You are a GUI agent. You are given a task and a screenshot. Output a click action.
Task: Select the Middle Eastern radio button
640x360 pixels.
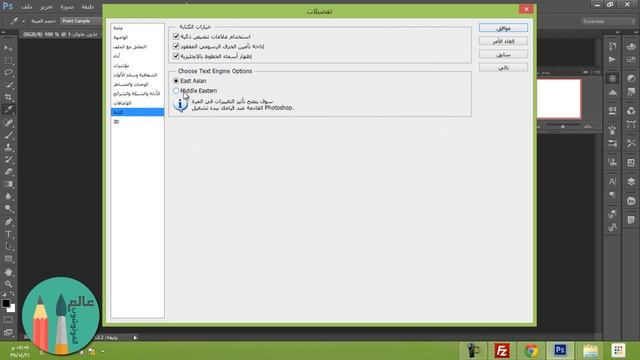click(176, 91)
